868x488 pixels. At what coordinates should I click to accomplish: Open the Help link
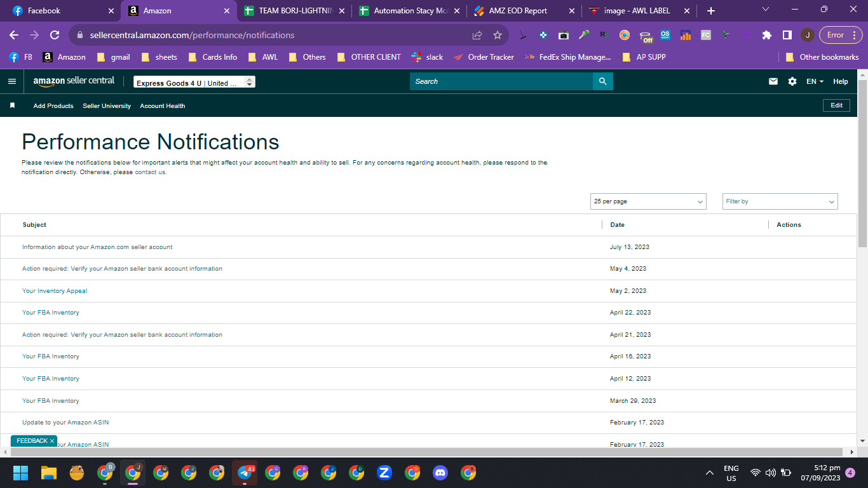(841, 81)
